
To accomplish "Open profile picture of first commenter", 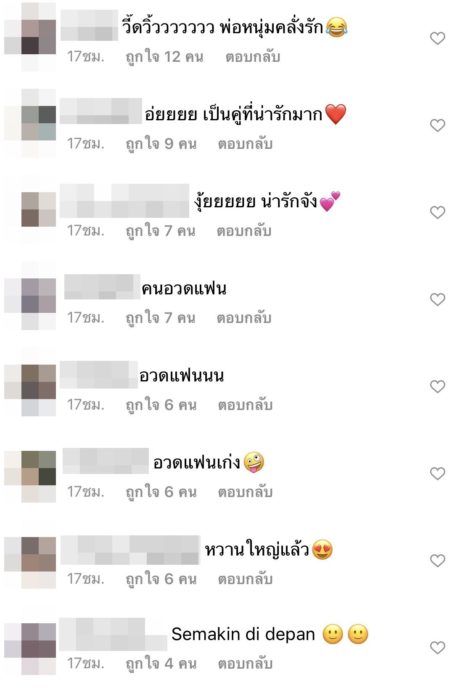I will tap(30, 37).
